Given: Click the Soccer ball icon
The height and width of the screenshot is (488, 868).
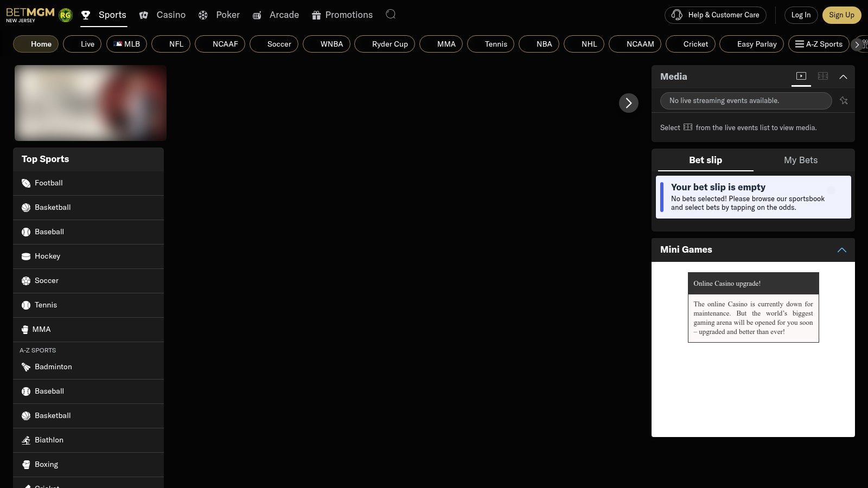Looking at the screenshot, I should (x=26, y=281).
